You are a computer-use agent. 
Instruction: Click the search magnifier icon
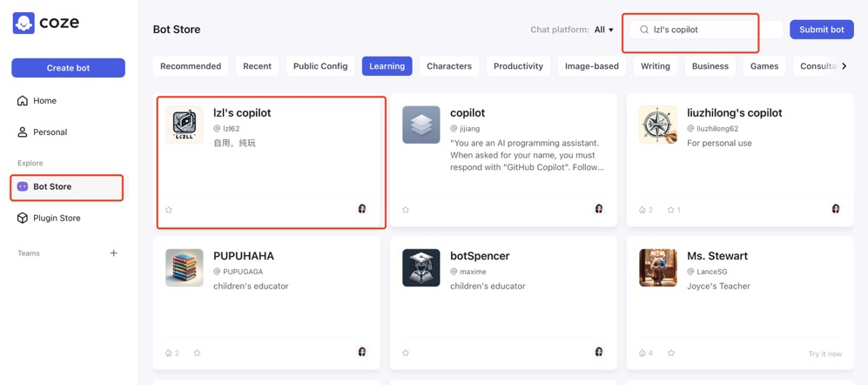click(x=643, y=30)
